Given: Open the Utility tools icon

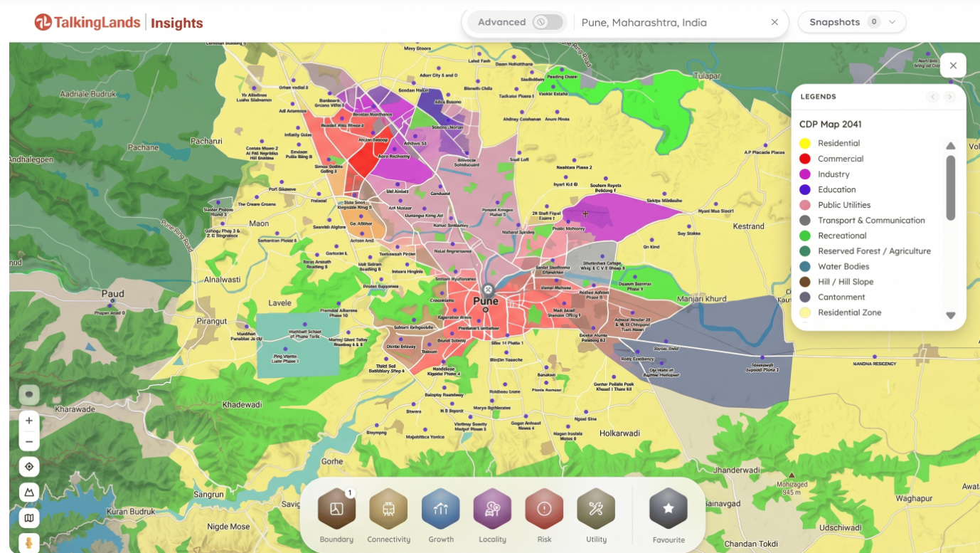Looking at the screenshot, I should [x=596, y=509].
